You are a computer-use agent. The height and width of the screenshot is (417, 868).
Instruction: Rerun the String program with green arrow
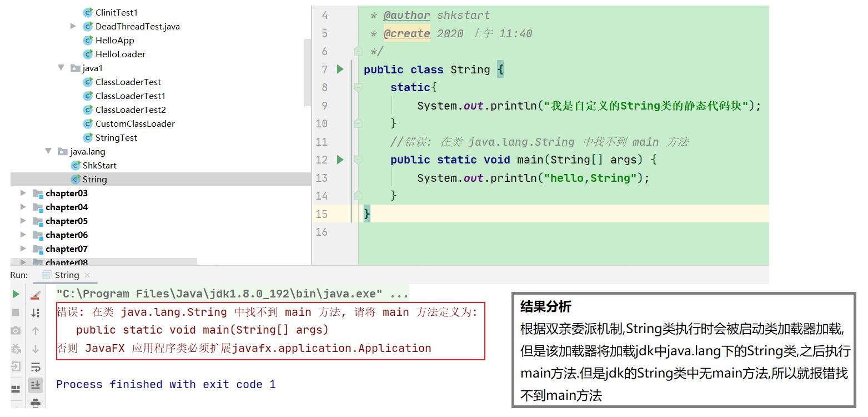[x=16, y=294]
